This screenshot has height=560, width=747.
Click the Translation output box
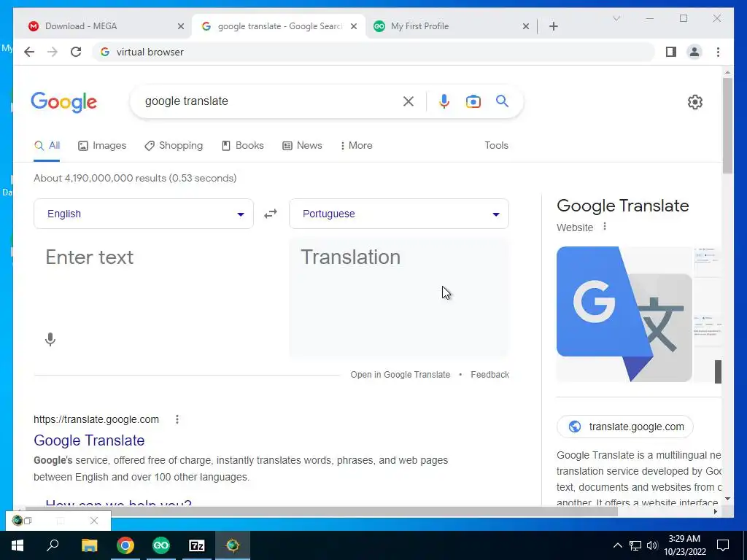(399, 298)
